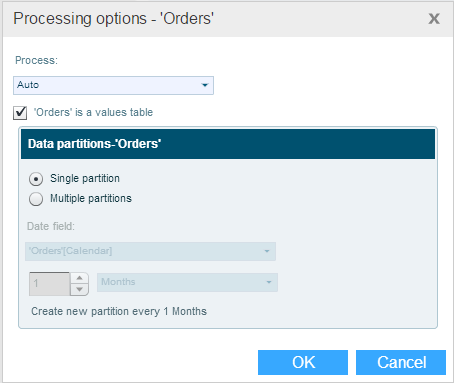Choose the Multiple partitions radio button
The height and width of the screenshot is (383, 454).
click(x=36, y=199)
